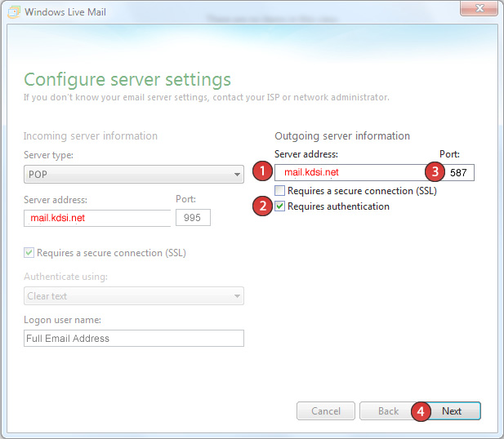Screen dimensions: 504x439
Task: Click Next to continue setup
Action: click(452, 410)
